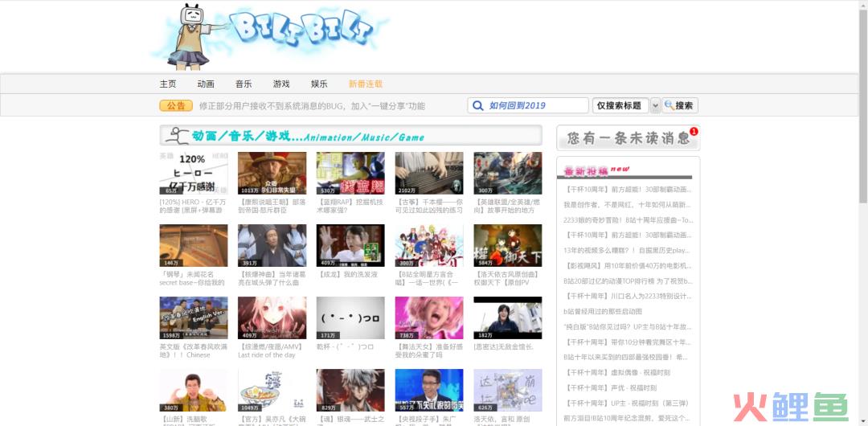Open the 思密达 无敌金馆长 thumbnail
This screenshot has height=426, width=868.
click(508, 318)
